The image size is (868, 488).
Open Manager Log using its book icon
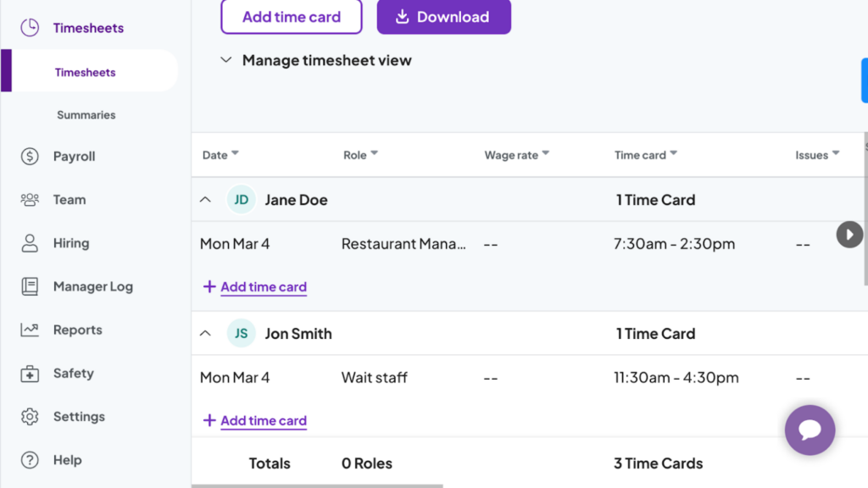(29, 286)
